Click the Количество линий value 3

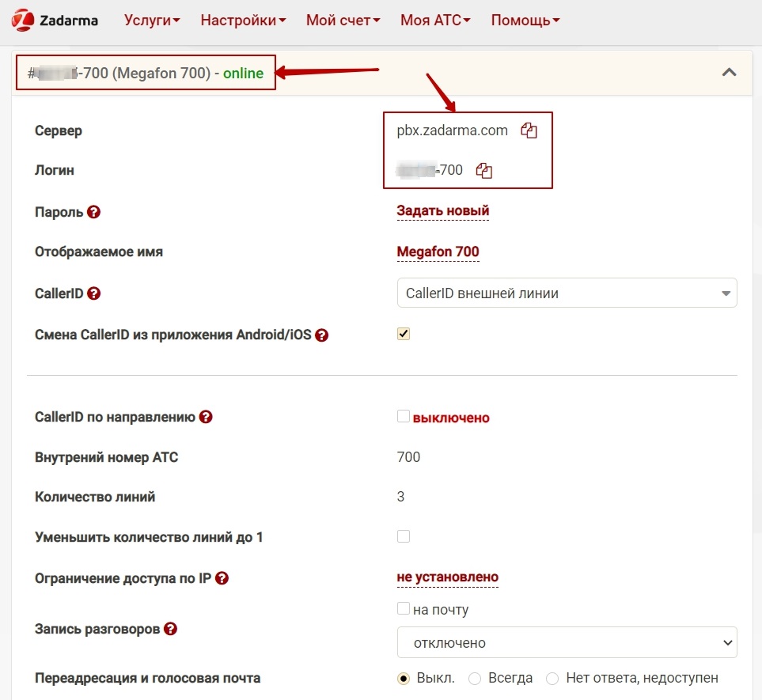400,497
